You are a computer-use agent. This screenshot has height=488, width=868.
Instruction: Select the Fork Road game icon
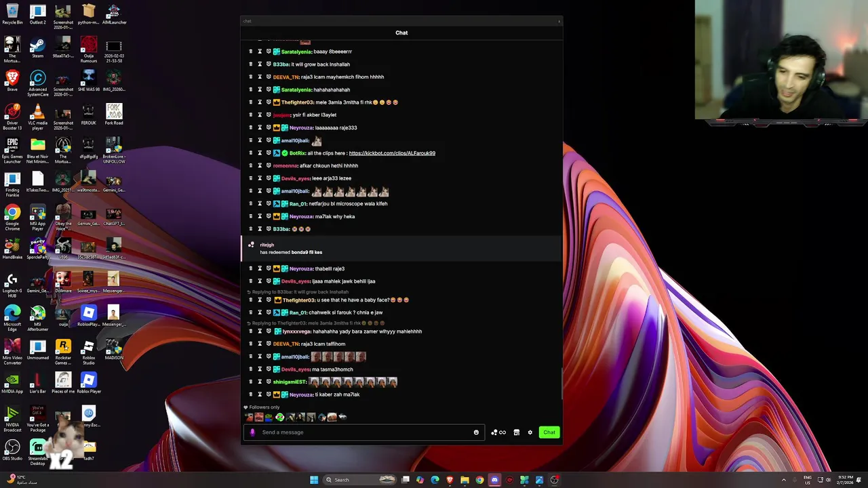[x=114, y=114]
